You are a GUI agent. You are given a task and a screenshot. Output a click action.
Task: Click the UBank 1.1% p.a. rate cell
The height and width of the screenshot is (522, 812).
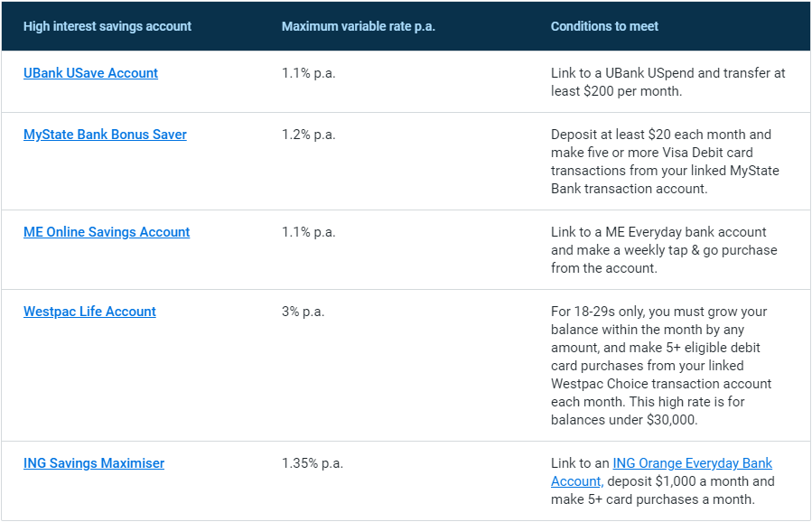coord(309,73)
